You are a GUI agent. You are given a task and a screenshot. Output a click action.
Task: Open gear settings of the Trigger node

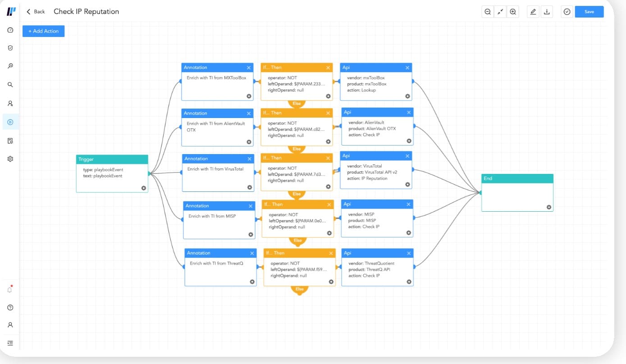144,188
